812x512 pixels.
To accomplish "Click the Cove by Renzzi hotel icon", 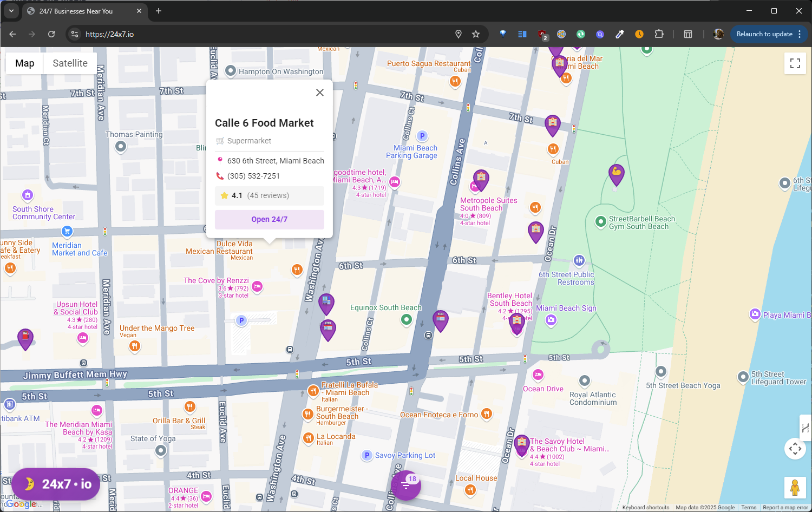I will 257,287.
